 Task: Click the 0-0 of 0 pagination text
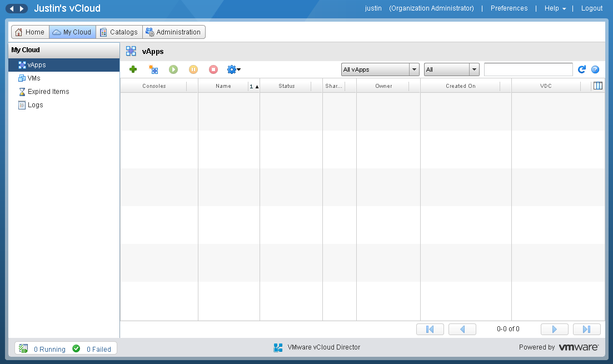[x=508, y=329]
